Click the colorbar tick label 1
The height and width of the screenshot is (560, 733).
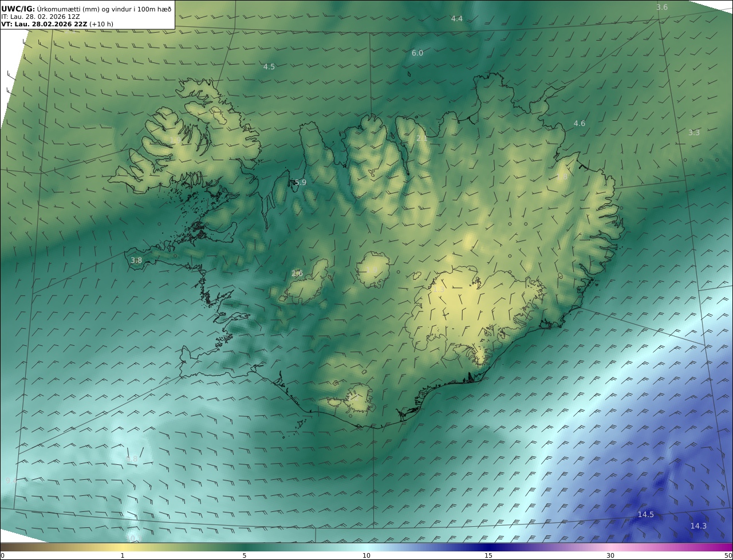123,555
